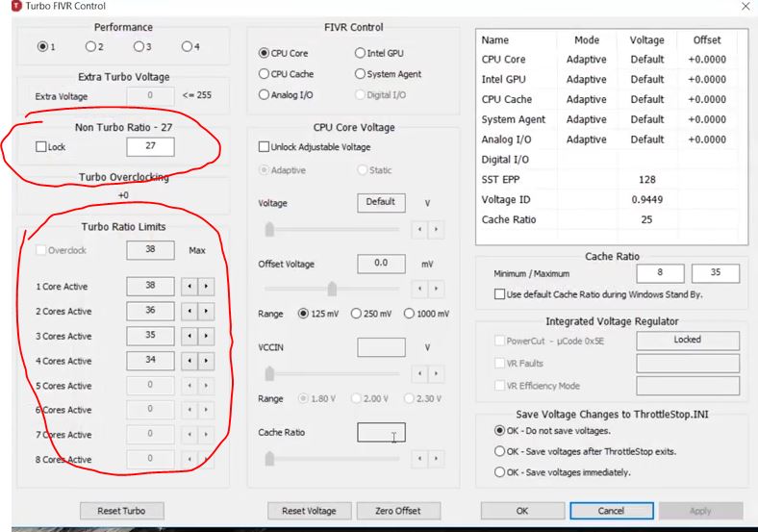Click the 1 Core Active value field

coord(150,286)
